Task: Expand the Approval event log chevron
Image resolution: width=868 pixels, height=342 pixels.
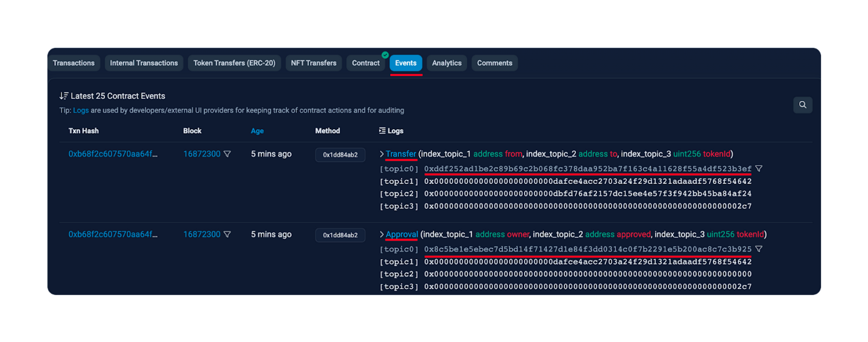Action: tap(381, 235)
